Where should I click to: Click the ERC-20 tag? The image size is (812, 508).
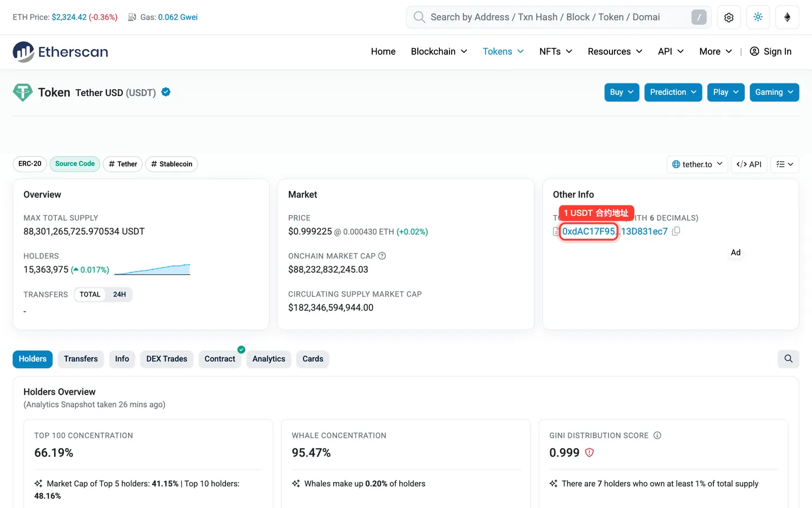tap(30, 164)
